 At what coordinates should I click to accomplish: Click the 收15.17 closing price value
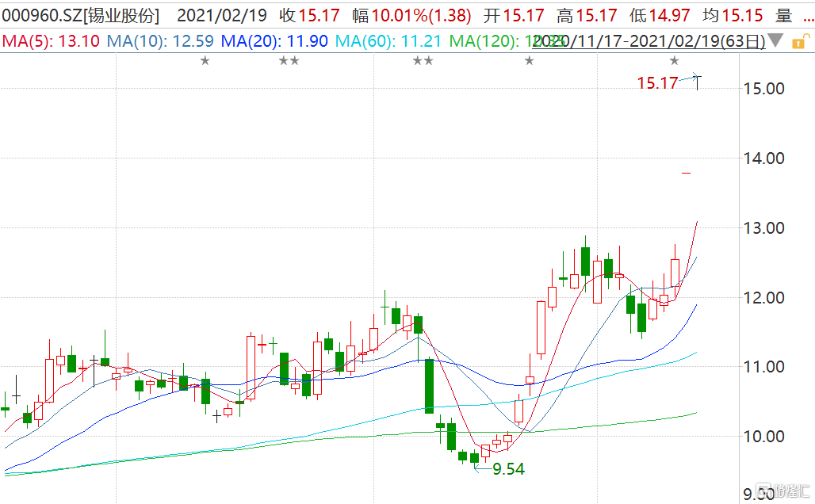(309, 16)
